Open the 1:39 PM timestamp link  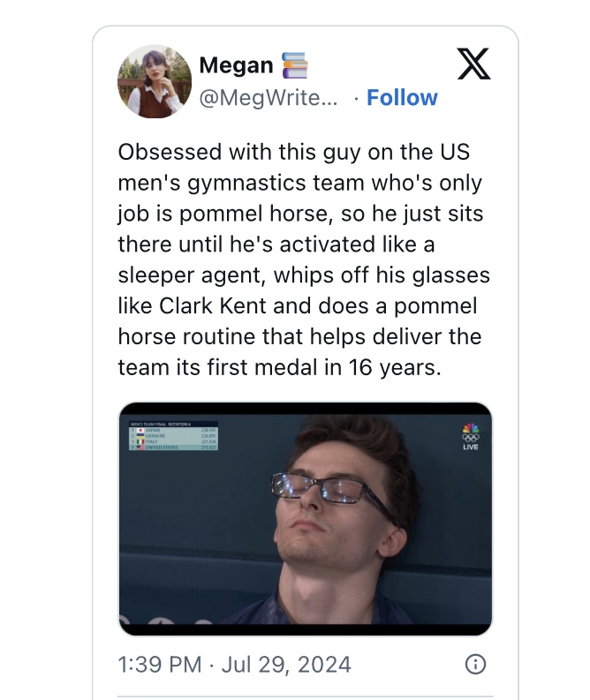(160, 664)
